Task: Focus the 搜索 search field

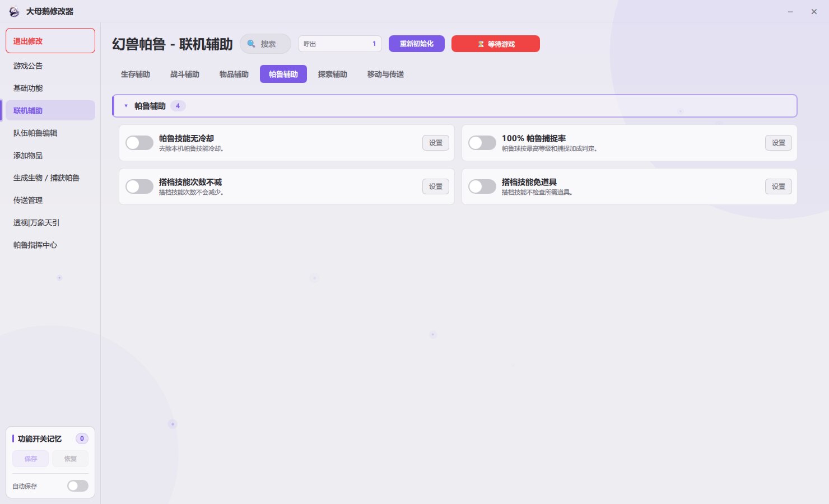Action: tap(266, 44)
